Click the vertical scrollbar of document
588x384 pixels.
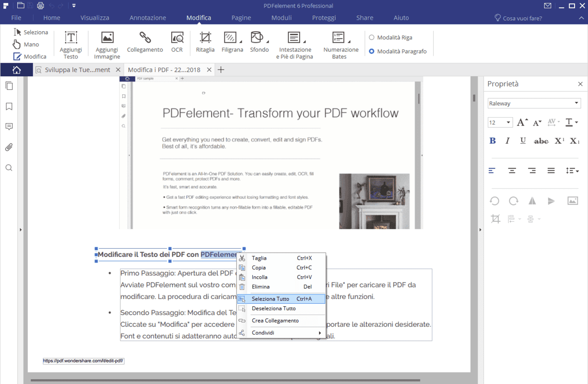[474, 98]
